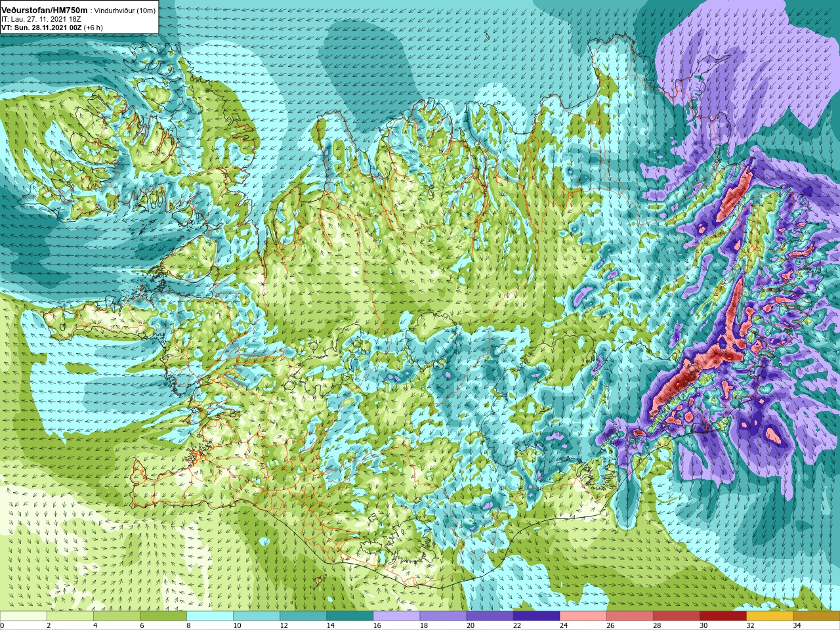Click the above-34 golden brown legend swatch

[816, 616]
